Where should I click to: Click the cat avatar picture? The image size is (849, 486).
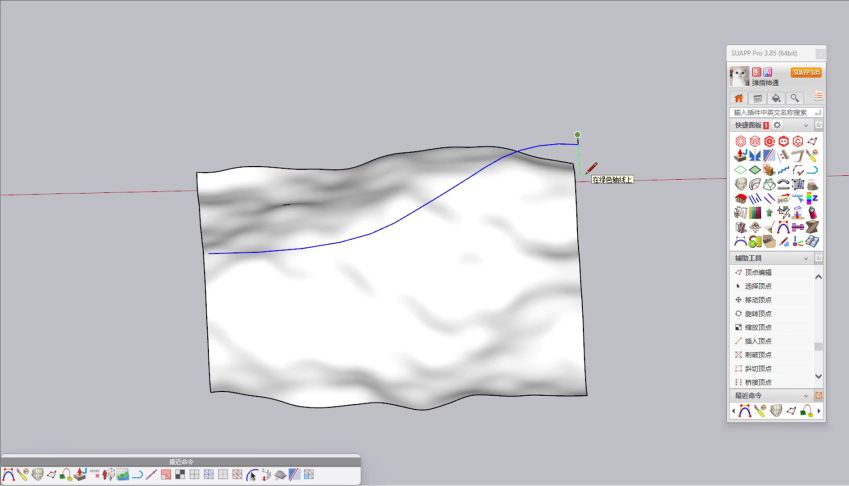739,76
